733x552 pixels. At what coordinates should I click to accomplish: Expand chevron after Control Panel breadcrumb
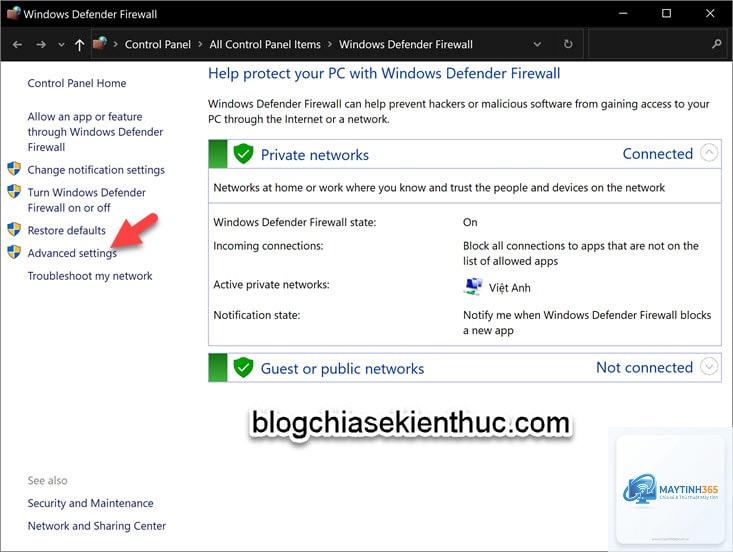[x=200, y=44]
